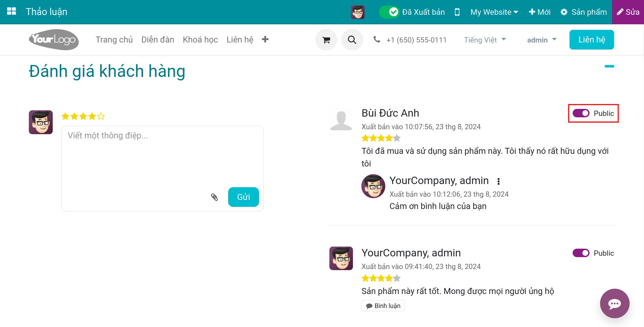Select the first star in review form
Viewport: 644px width, 327px height.
[65, 116]
